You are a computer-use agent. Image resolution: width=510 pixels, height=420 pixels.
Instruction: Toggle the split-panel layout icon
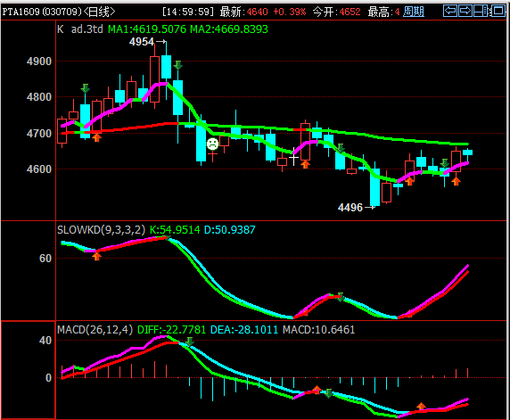tap(481, 11)
